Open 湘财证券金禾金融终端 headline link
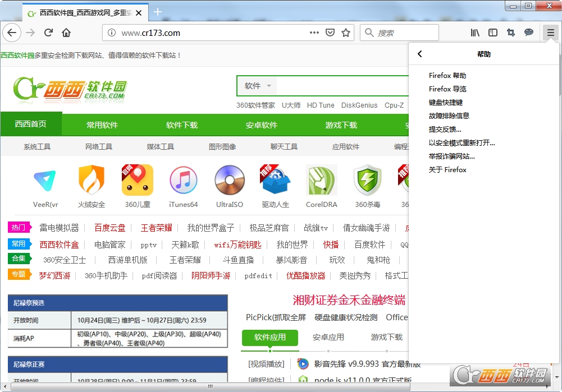562x392 pixels. [349, 300]
